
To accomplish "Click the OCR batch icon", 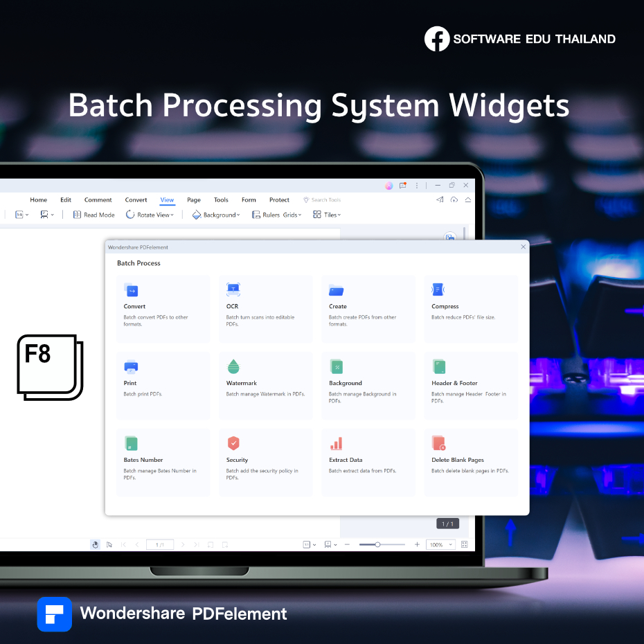I will pyautogui.click(x=233, y=289).
